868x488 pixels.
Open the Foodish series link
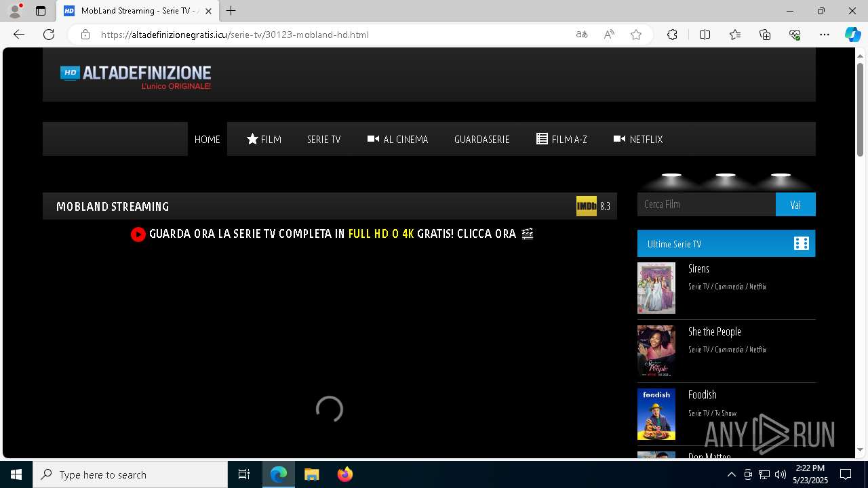703,395
